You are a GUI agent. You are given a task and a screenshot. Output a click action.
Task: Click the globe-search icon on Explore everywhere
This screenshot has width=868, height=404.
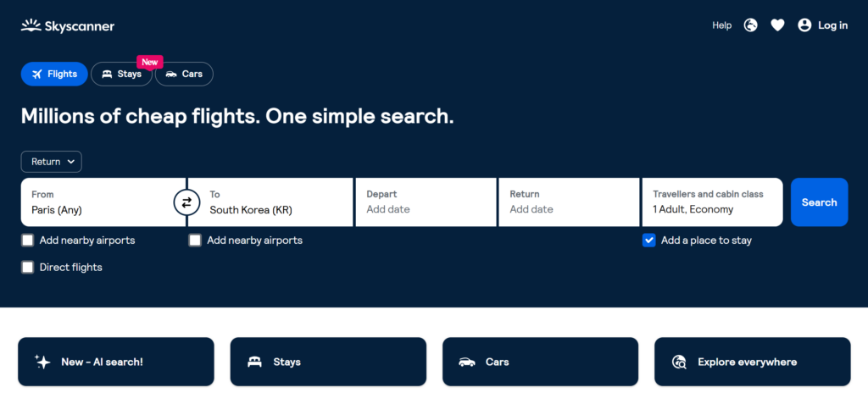click(x=679, y=362)
